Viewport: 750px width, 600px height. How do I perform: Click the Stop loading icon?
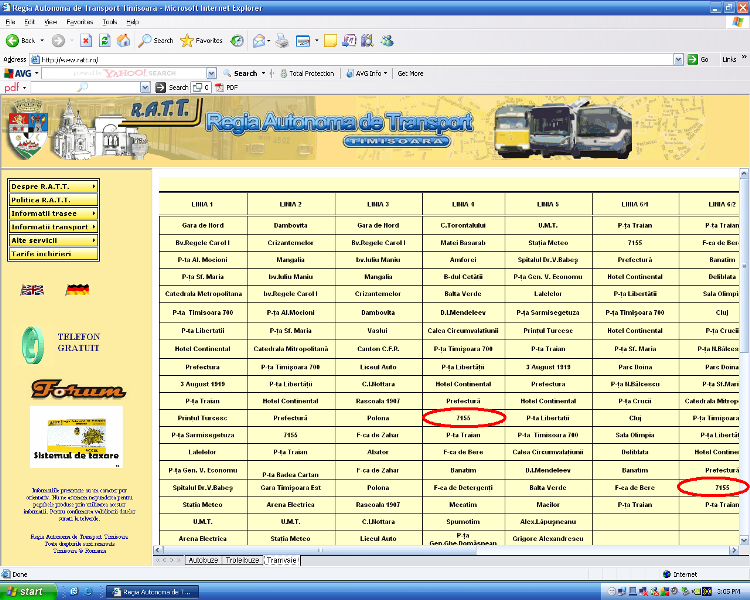click(x=86, y=41)
